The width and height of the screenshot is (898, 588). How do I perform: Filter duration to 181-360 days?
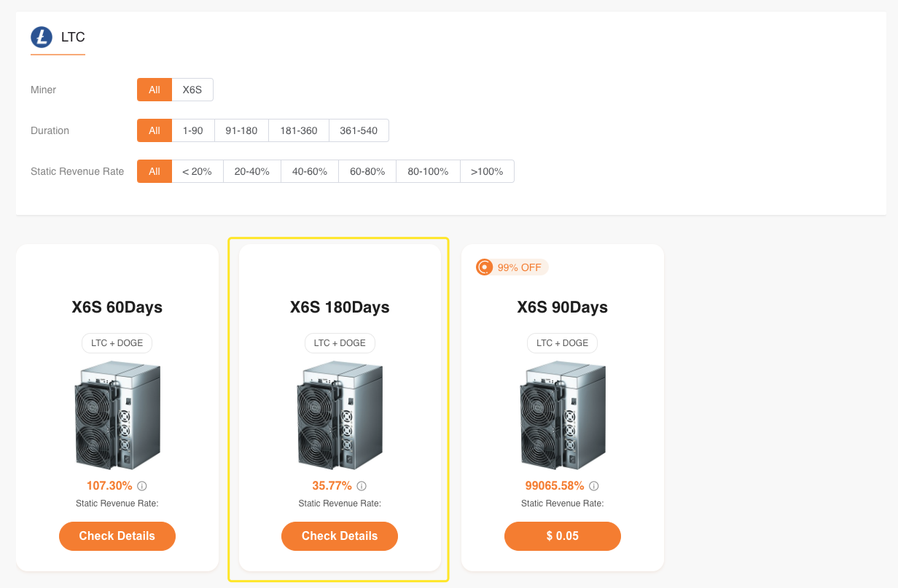(x=299, y=130)
